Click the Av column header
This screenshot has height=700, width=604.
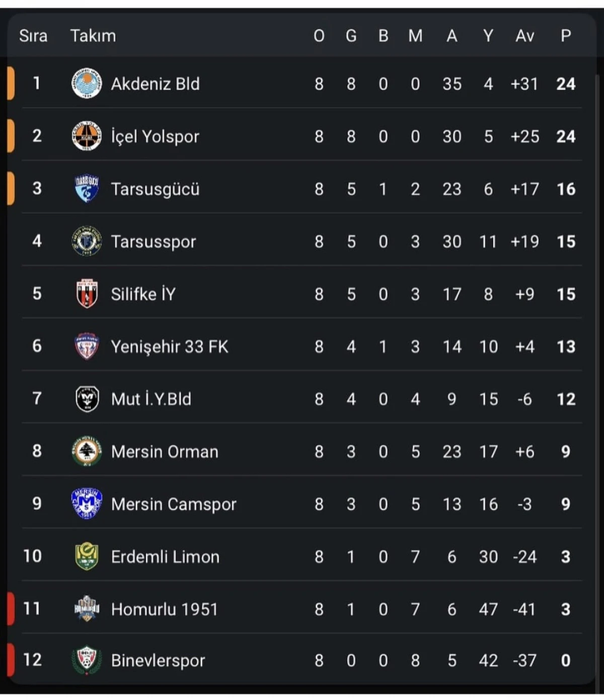[523, 35]
